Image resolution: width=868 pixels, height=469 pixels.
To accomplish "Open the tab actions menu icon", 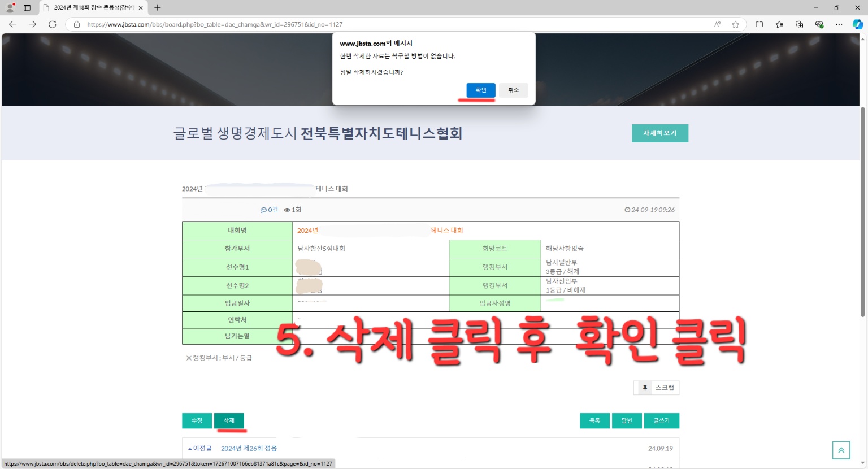I will click(27, 7).
